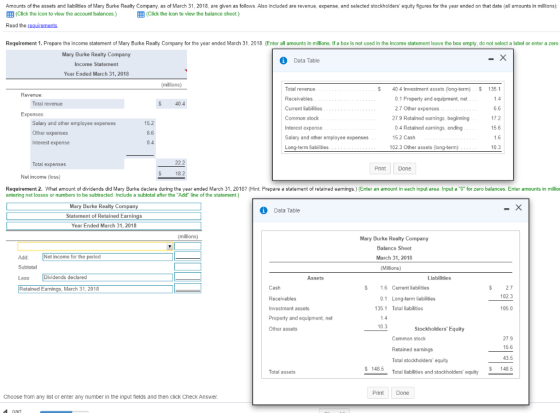The width and height of the screenshot is (560, 413).
Task: Click Done in the balance sheet dialog
Action: click(x=402, y=393)
